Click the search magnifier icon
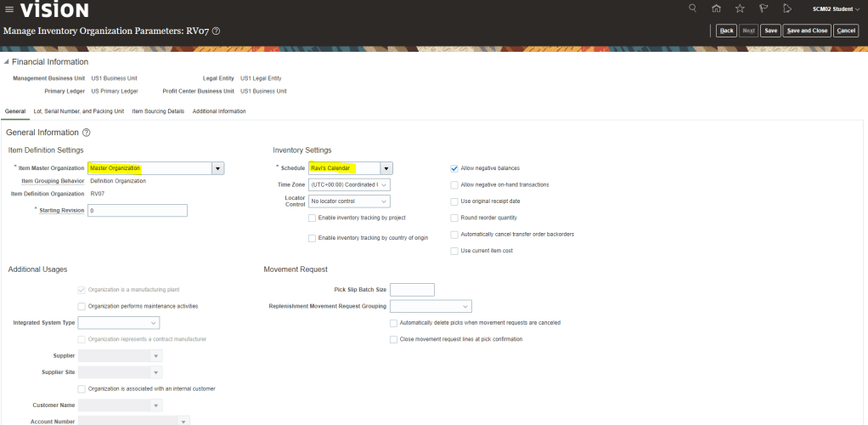The image size is (868, 425). pos(693,9)
